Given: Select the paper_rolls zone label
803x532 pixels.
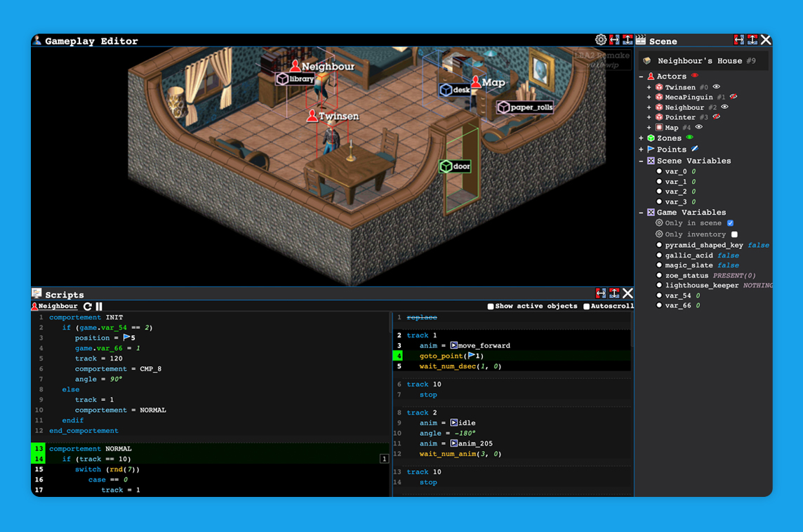Looking at the screenshot, I should point(526,107).
